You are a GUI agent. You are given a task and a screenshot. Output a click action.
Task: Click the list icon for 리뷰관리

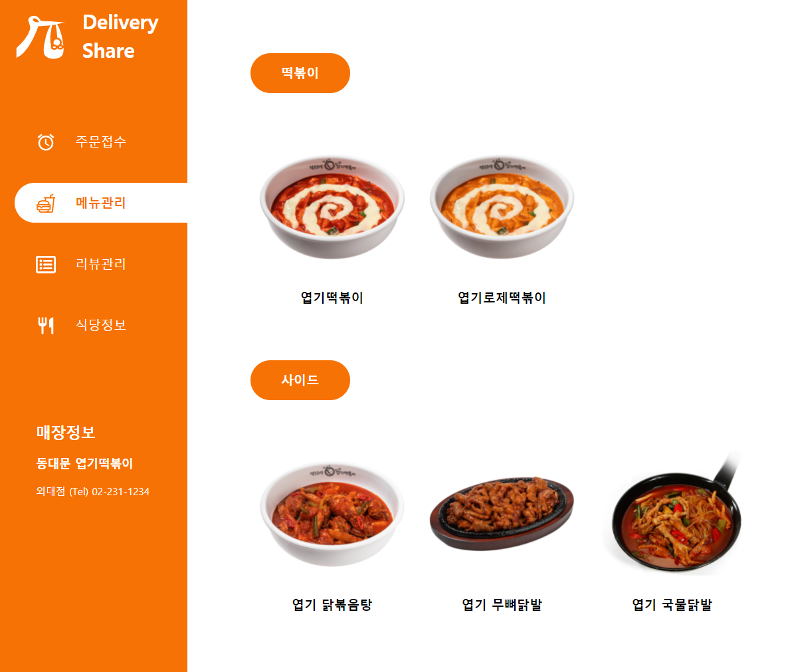coord(46,265)
